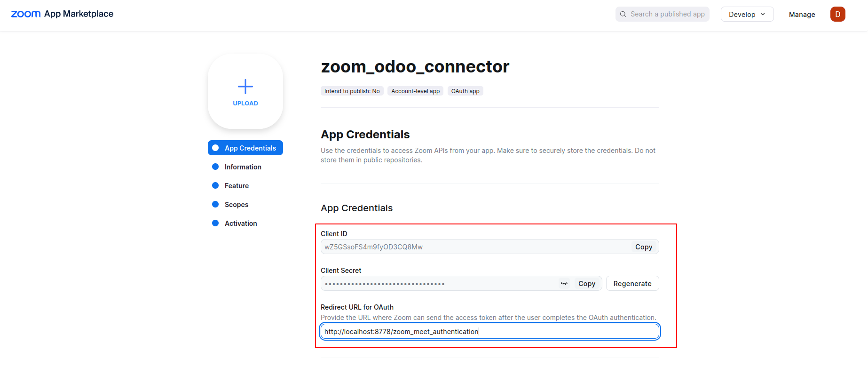Focus the Redirect URL for OAuth field
868x375 pixels.
coord(489,332)
